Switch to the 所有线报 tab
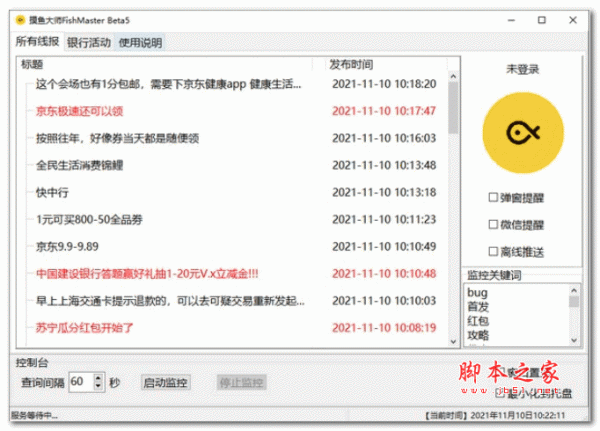Image resolution: width=600 pixels, height=431 pixels. (37, 41)
